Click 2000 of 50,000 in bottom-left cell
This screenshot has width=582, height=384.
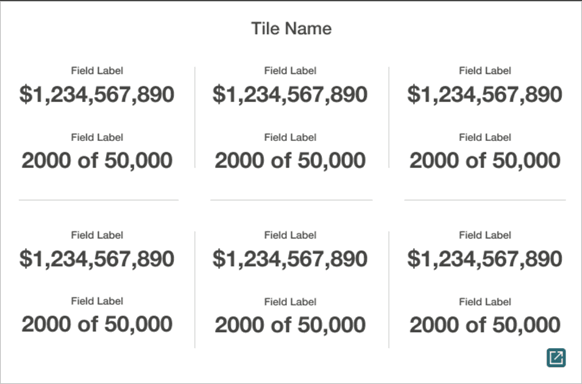tap(97, 324)
